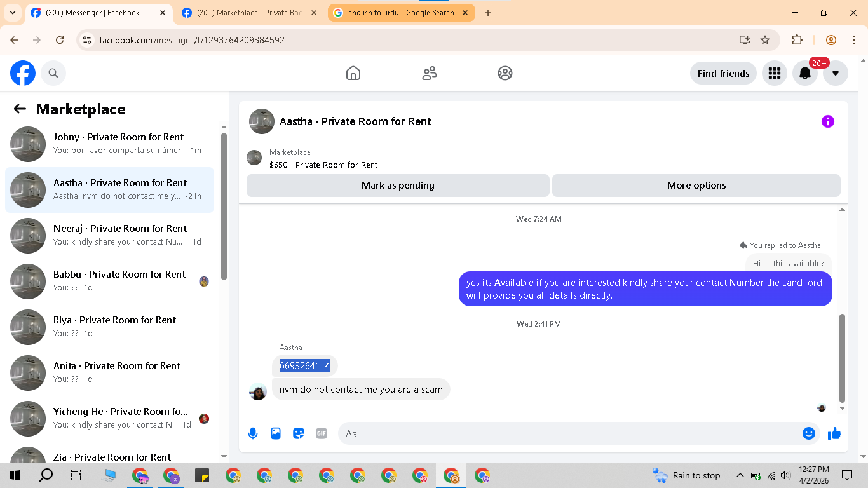
Task: Click the Marketplace back arrow
Action: (x=20, y=109)
